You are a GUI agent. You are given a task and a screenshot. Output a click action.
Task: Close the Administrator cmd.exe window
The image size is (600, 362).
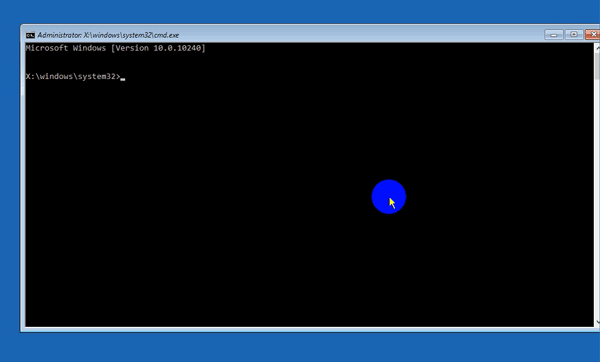click(592, 34)
